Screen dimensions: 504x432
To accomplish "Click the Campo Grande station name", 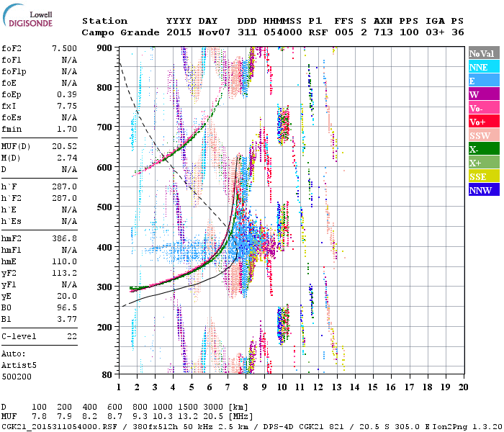I will click(120, 32).
